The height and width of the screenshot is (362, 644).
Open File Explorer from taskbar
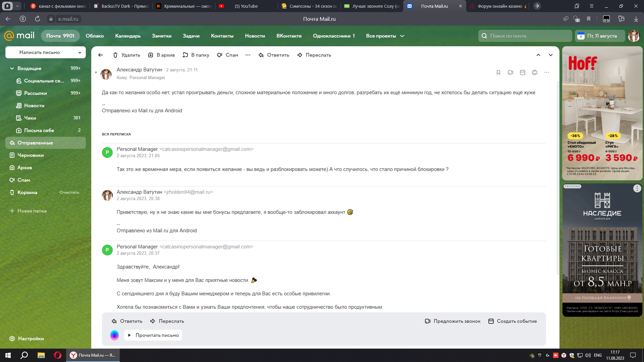[41, 355]
